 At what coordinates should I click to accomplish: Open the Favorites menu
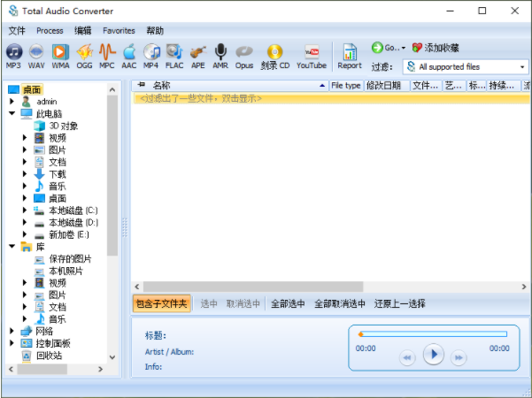(119, 31)
